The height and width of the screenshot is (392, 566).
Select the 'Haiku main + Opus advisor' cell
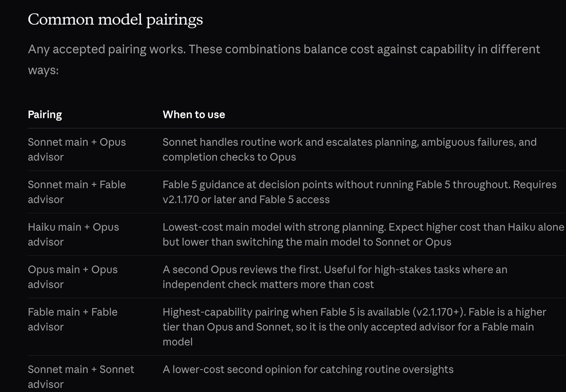point(73,234)
